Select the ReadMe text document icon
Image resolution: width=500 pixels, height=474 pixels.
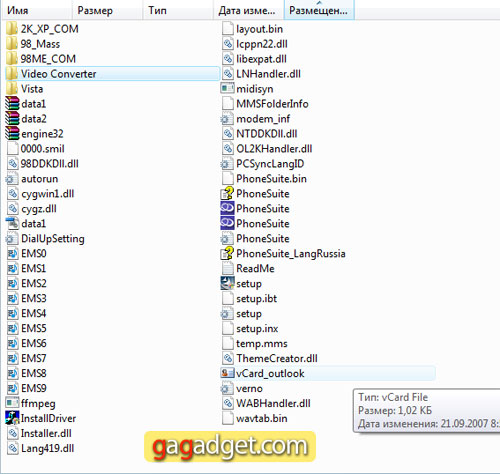click(227, 268)
